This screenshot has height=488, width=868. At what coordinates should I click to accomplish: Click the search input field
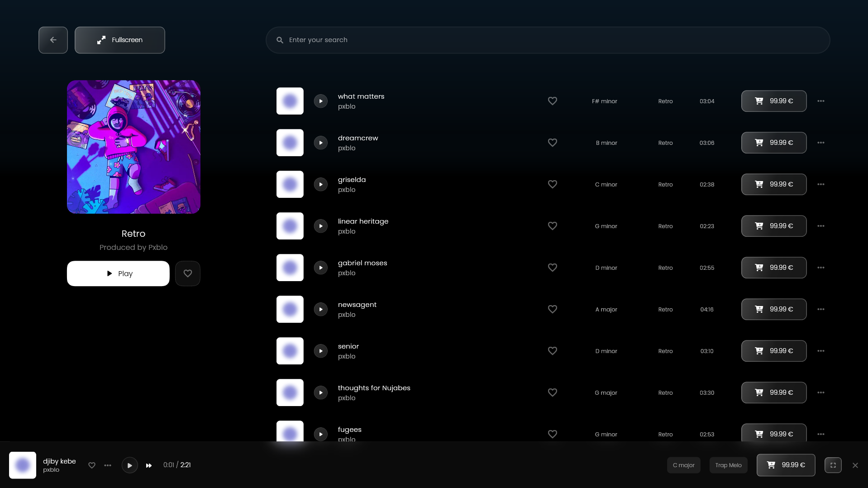tap(548, 40)
